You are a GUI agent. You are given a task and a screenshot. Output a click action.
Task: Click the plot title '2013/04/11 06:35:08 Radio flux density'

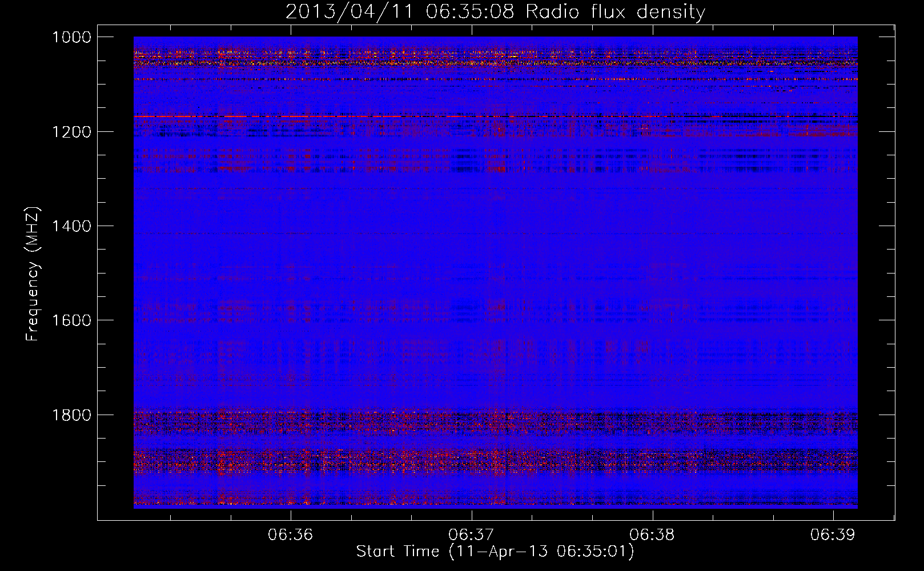(x=495, y=12)
